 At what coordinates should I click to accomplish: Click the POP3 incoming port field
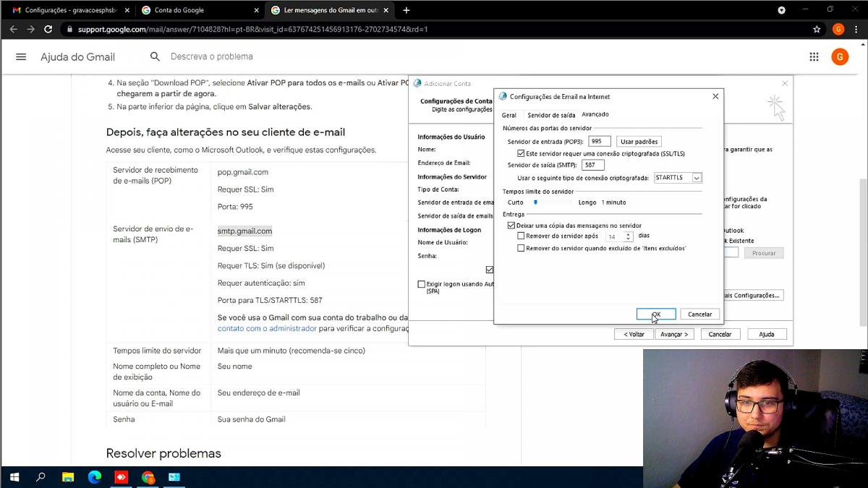600,142
